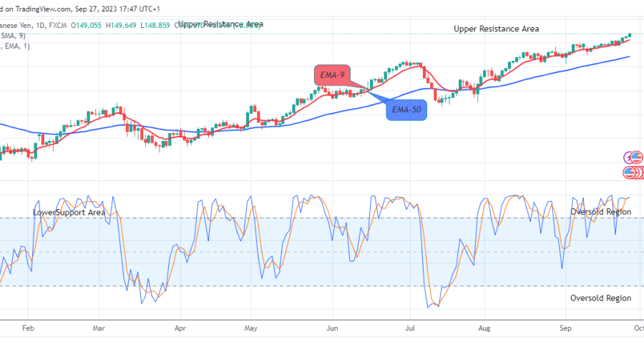Click the 'Jul' date axis label
Screen dimensions: 644x358
click(410, 328)
